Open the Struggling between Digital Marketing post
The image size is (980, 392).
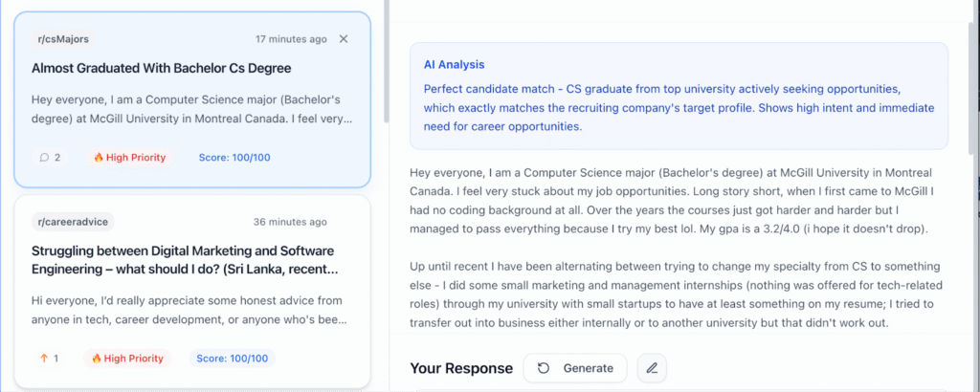(187, 260)
